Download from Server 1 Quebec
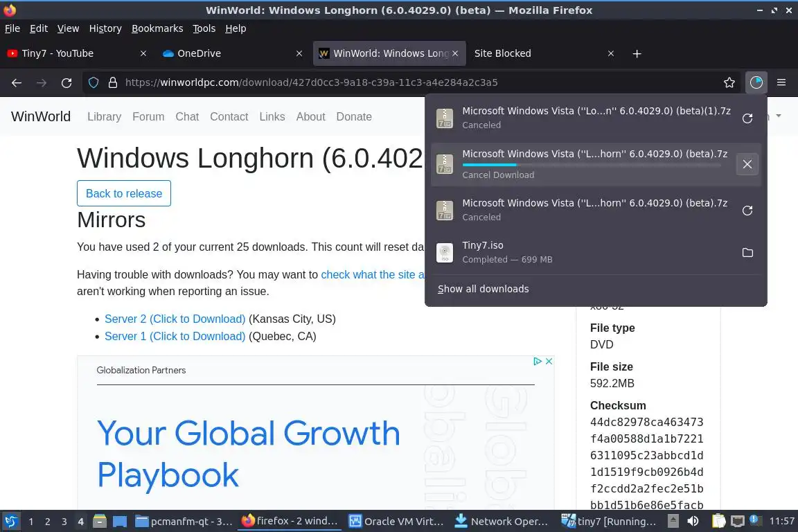The width and height of the screenshot is (798, 532). click(175, 336)
